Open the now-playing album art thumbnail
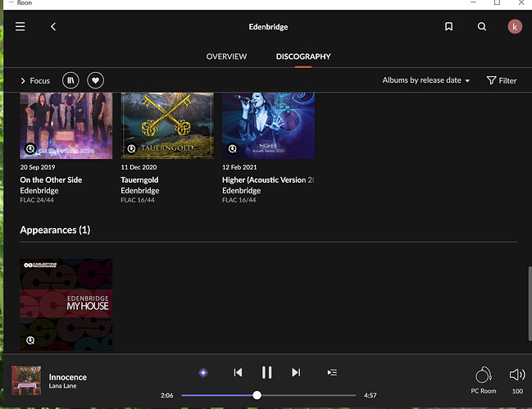Screen dimensions: 532x409 point(26,380)
